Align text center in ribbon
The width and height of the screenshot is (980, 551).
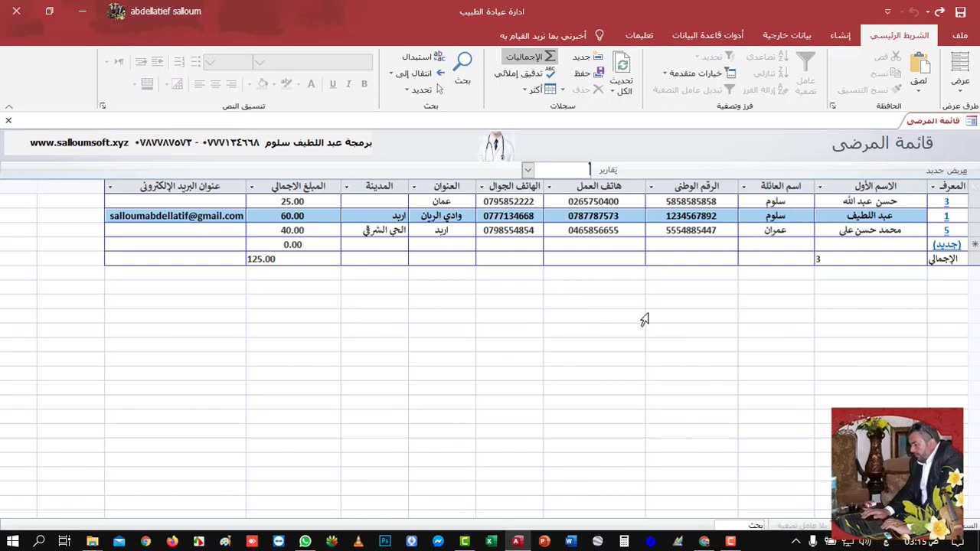215,84
